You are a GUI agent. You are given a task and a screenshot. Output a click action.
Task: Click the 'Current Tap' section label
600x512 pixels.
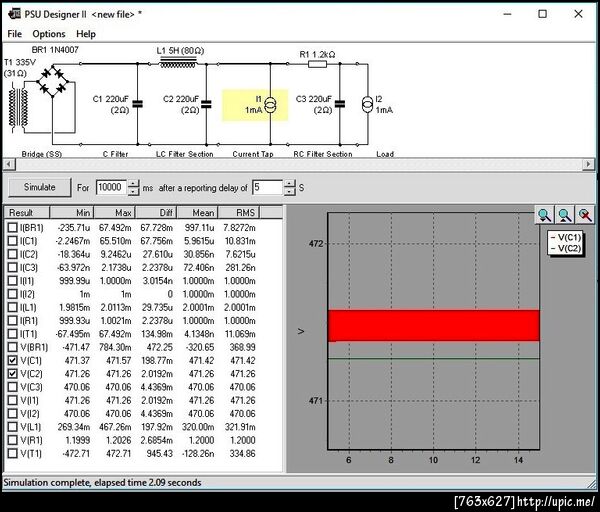click(253, 154)
